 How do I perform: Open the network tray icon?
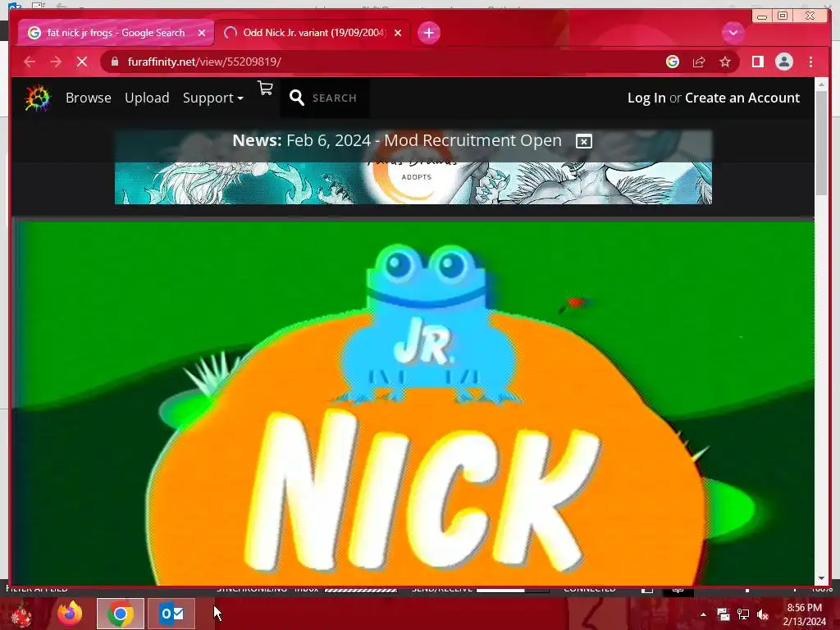[x=743, y=614]
